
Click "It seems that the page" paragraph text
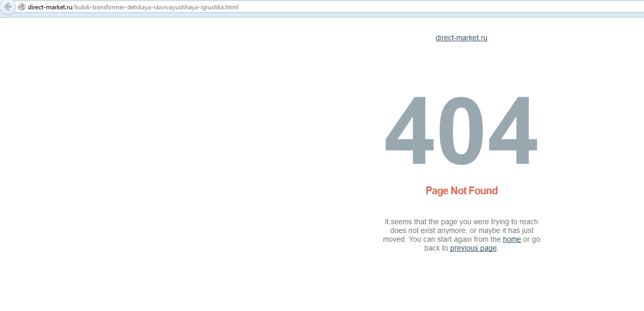pos(462,235)
